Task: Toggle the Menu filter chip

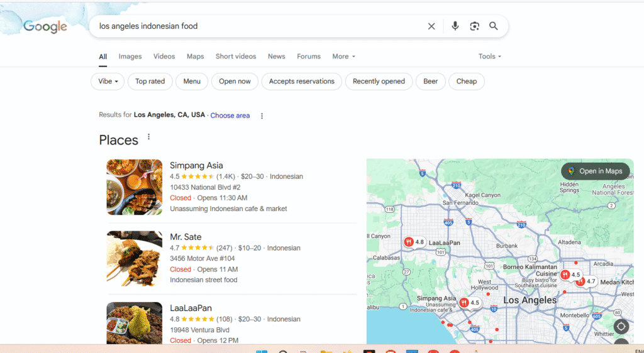Action: [x=192, y=81]
